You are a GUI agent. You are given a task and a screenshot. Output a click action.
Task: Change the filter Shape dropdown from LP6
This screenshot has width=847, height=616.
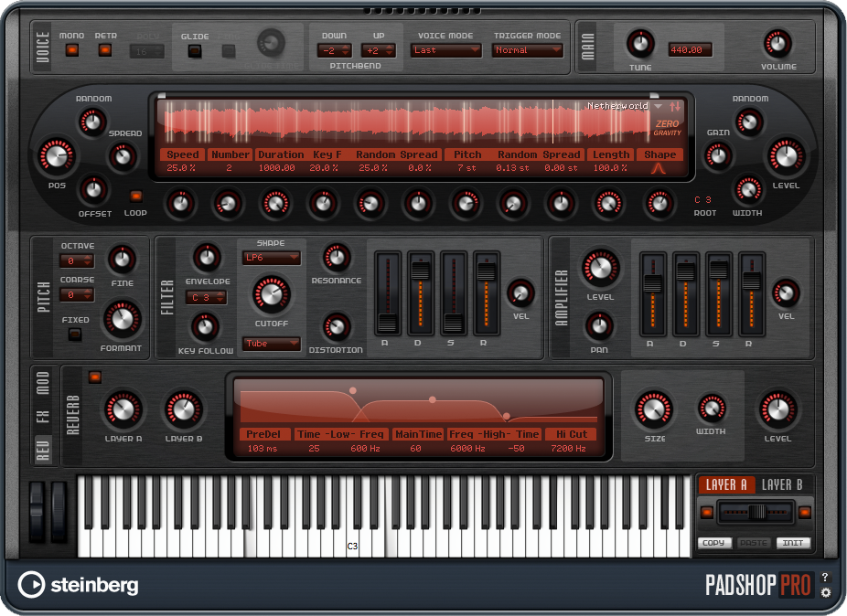(x=271, y=258)
